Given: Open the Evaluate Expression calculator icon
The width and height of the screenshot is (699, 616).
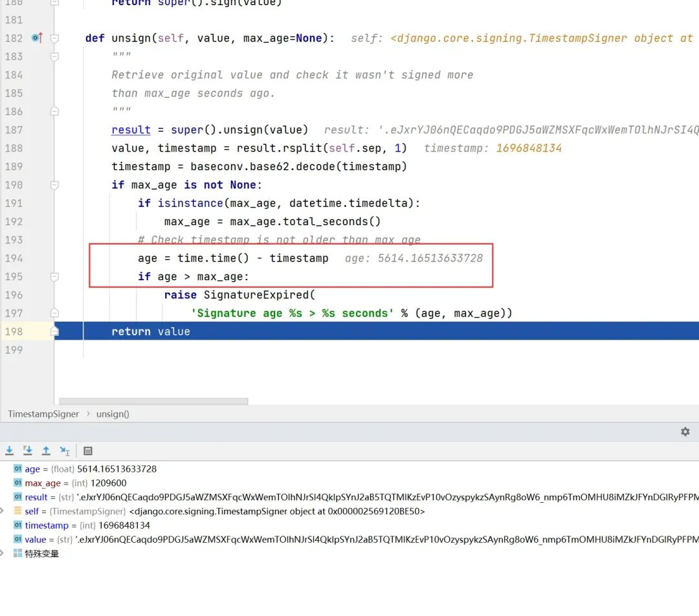Looking at the screenshot, I should click(87, 450).
